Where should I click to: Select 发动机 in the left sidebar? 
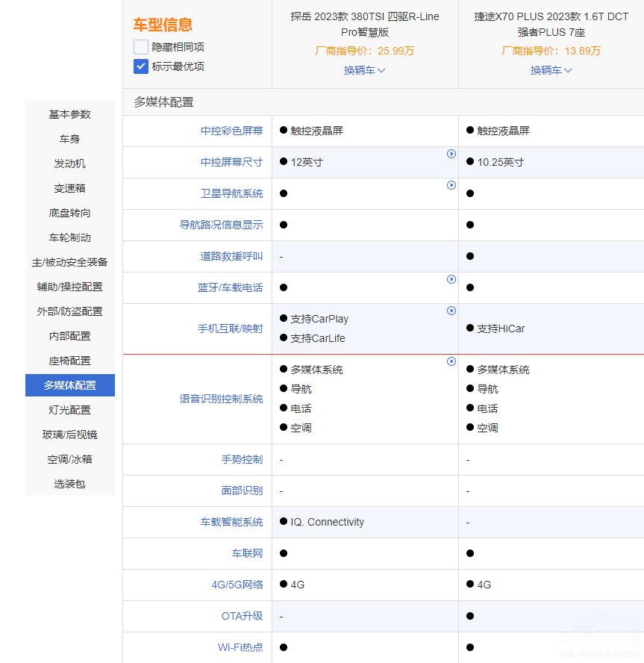point(69,163)
